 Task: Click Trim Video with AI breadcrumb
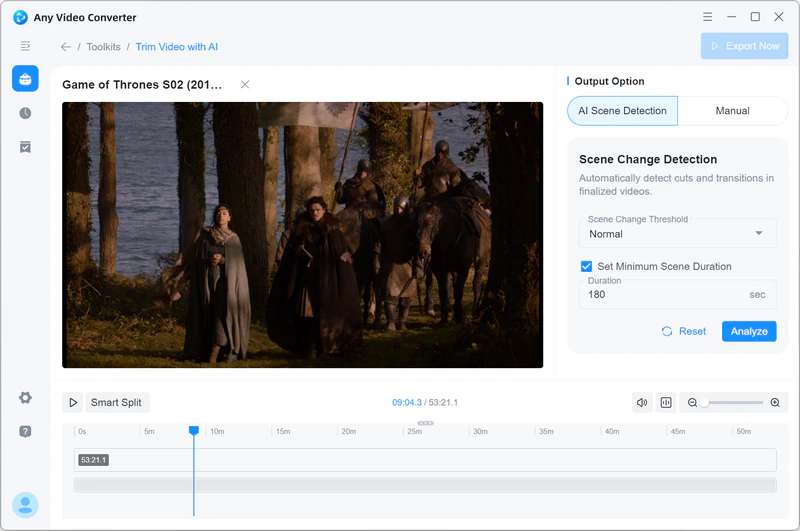pyautogui.click(x=177, y=47)
